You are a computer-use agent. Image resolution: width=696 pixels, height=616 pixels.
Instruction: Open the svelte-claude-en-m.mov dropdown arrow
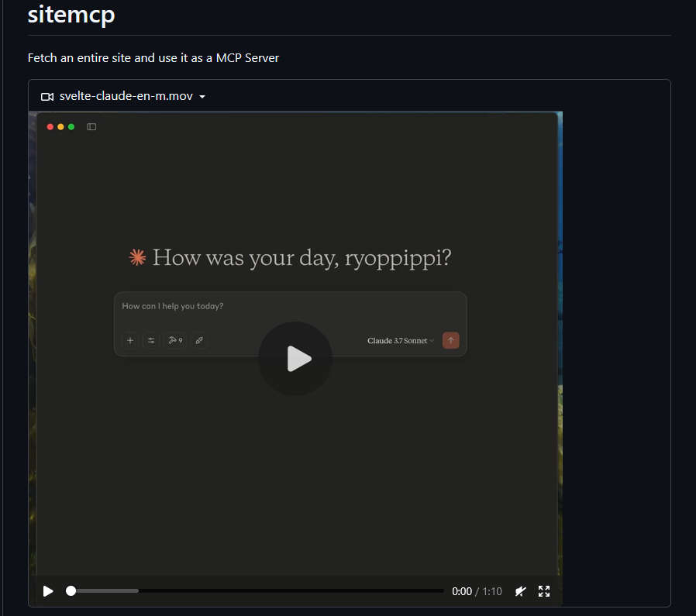(x=202, y=97)
